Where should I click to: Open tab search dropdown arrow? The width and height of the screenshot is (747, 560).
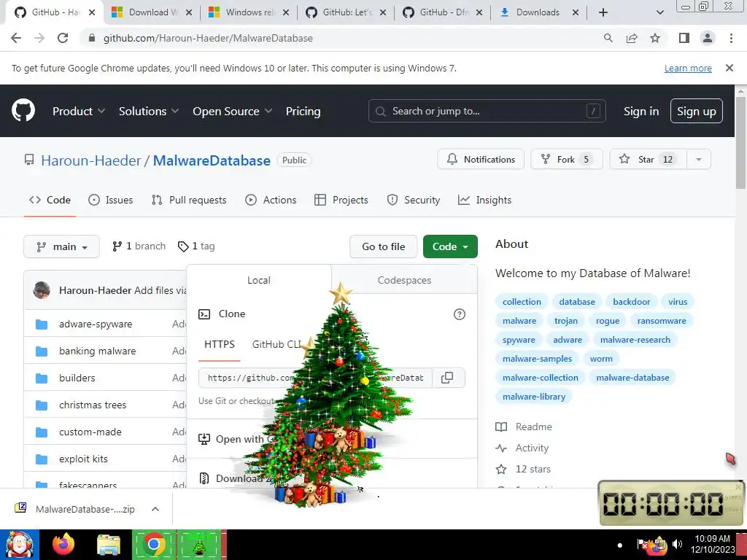659,12
